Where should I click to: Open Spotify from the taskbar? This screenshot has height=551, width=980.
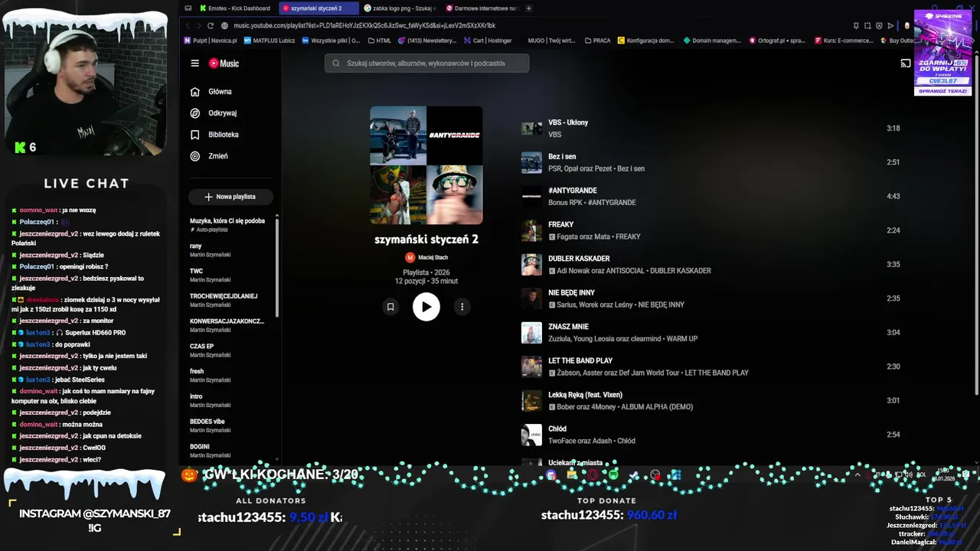[613, 475]
